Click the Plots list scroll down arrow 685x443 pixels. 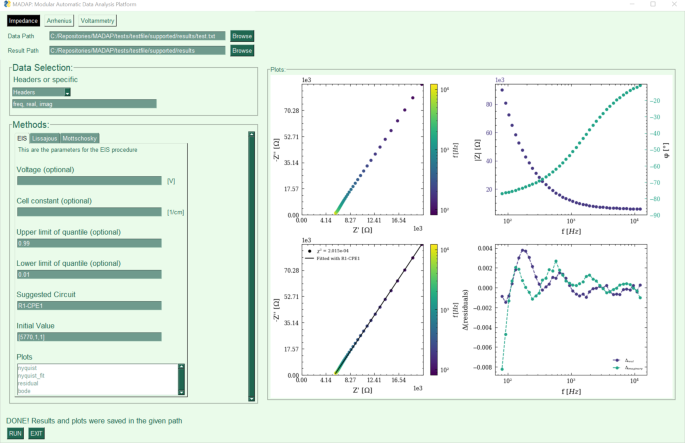(x=182, y=392)
